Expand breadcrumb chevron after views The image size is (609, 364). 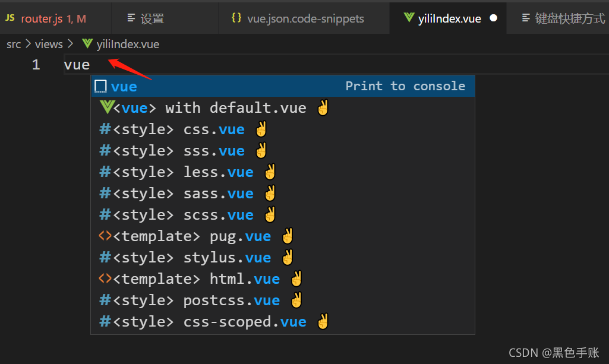click(70, 44)
